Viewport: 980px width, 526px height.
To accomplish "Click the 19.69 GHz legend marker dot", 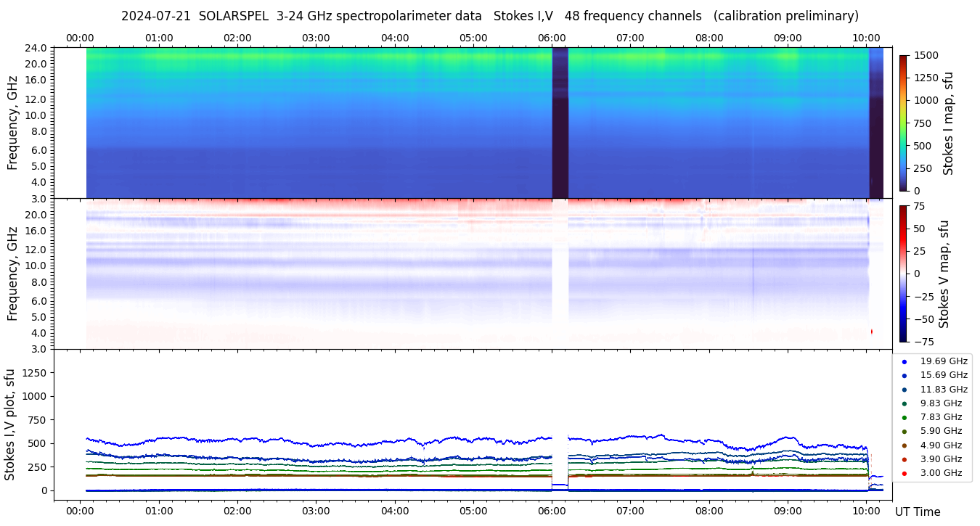I will tap(904, 361).
